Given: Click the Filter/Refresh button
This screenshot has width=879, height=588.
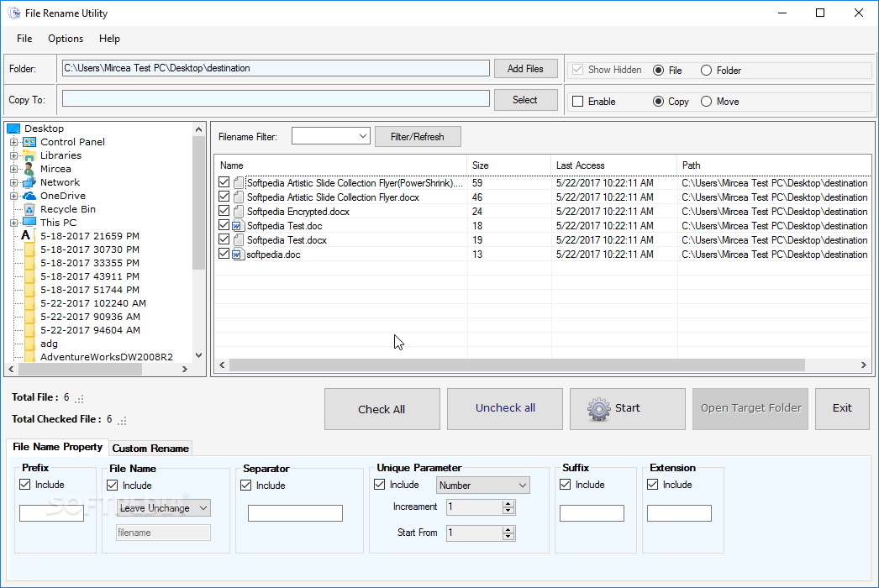Looking at the screenshot, I should [x=418, y=137].
